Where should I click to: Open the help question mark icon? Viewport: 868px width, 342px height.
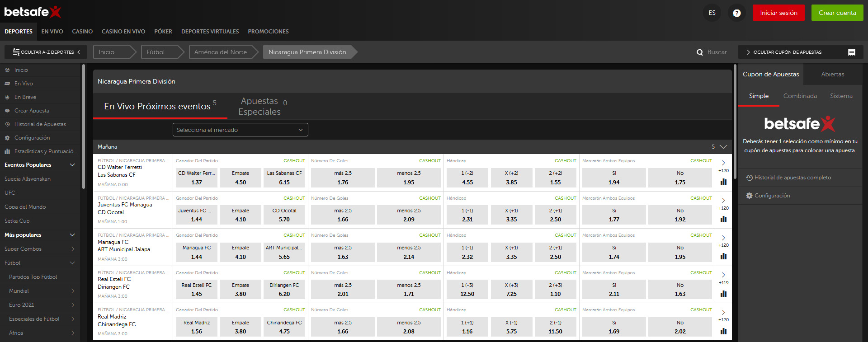(x=737, y=13)
